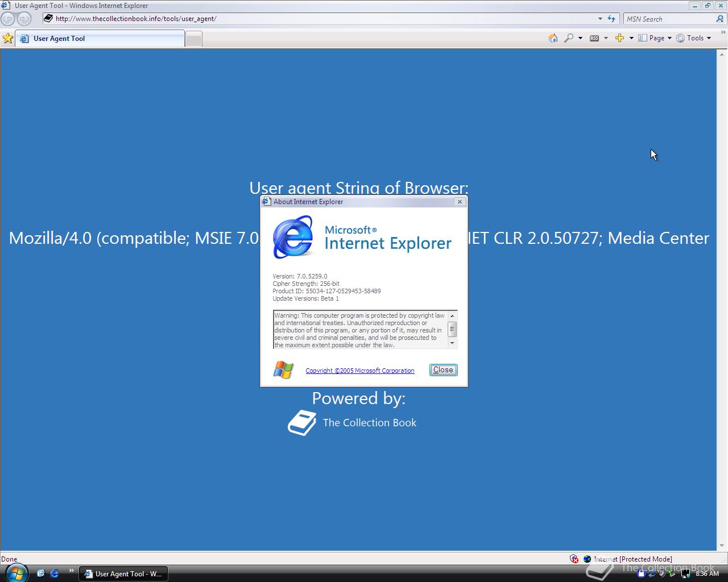Image resolution: width=728 pixels, height=582 pixels.
Task: Click the sync arrows tray icon
Action: pyautogui.click(x=652, y=573)
